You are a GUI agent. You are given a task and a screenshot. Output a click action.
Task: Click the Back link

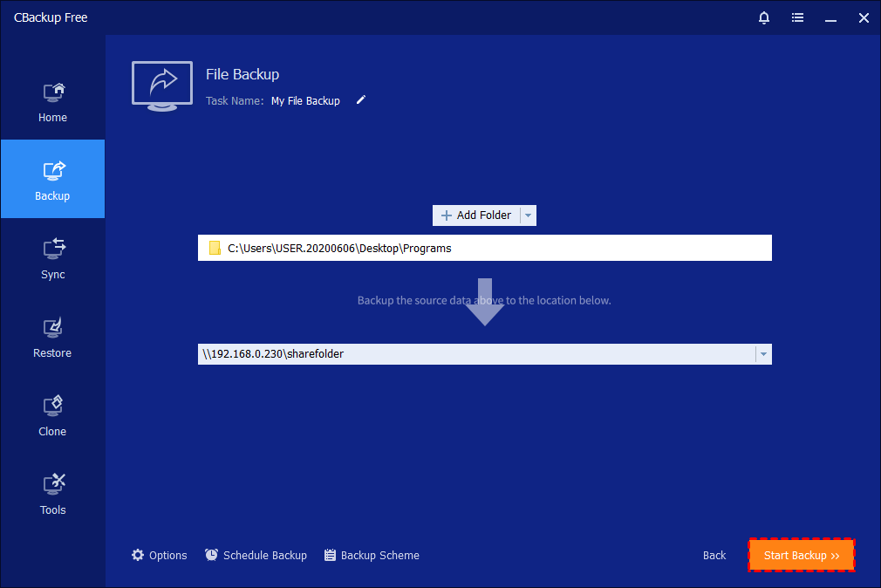[714, 556]
